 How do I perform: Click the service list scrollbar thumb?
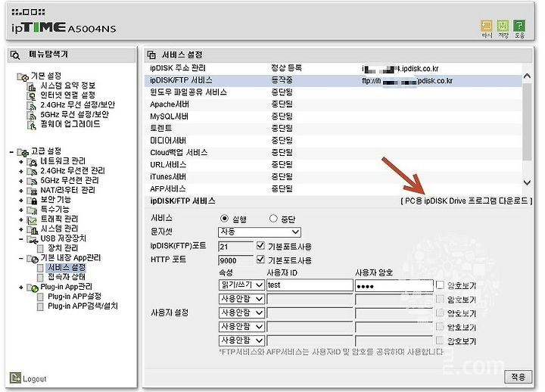(527, 122)
